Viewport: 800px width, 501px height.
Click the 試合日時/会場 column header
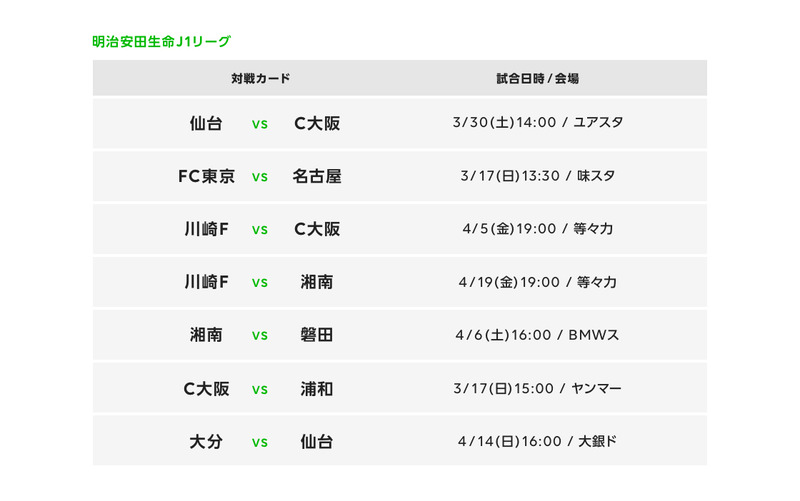tap(538, 78)
